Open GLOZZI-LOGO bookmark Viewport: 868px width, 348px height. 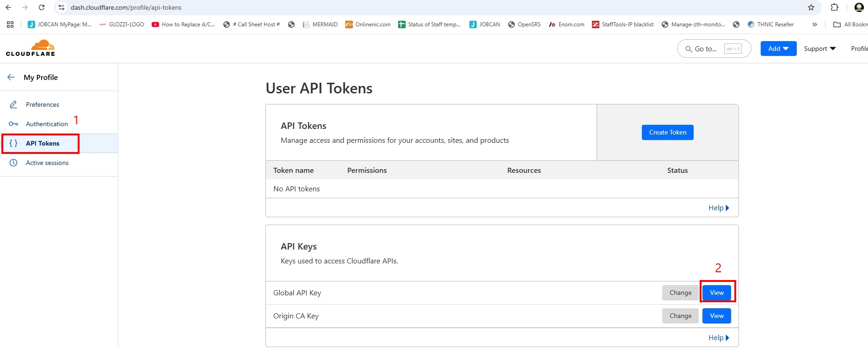pos(122,24)
